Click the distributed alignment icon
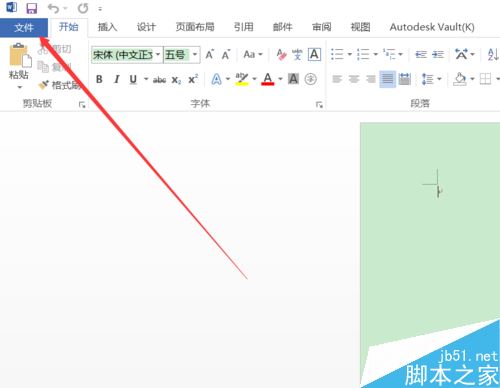The image size is (500, 388). (x=405, y=79)
